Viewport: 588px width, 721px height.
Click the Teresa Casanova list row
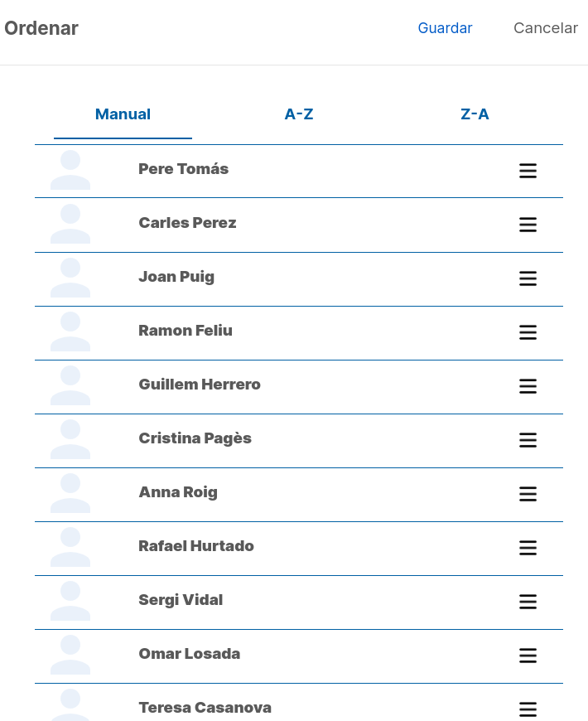pyautogui.click(x=299, y=702)
